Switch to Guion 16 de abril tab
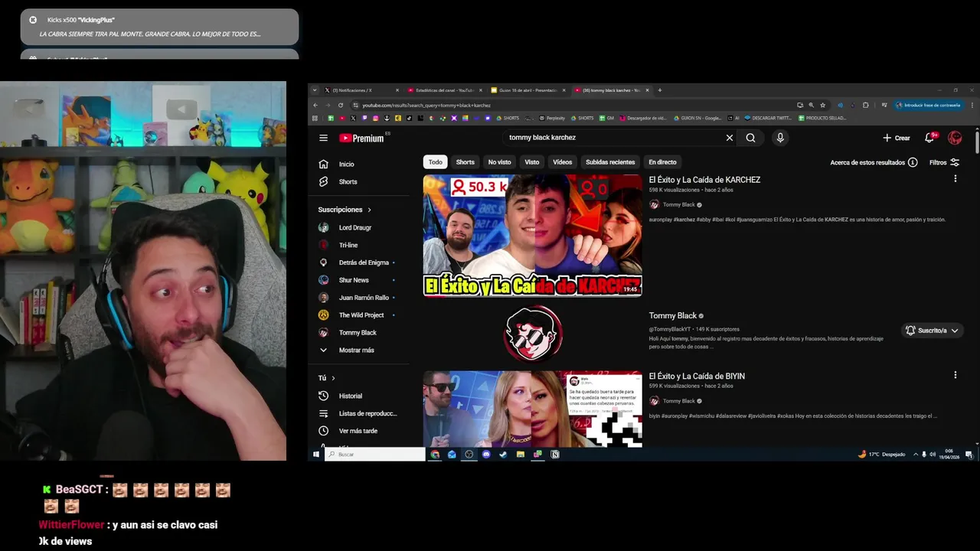This screenshot has width=980, height=551. tap(528, 90)
